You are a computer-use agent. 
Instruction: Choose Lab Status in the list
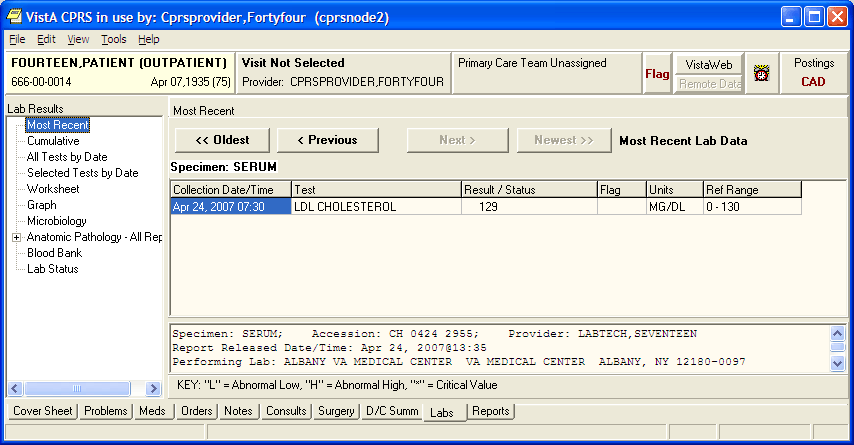click(53, 269)
